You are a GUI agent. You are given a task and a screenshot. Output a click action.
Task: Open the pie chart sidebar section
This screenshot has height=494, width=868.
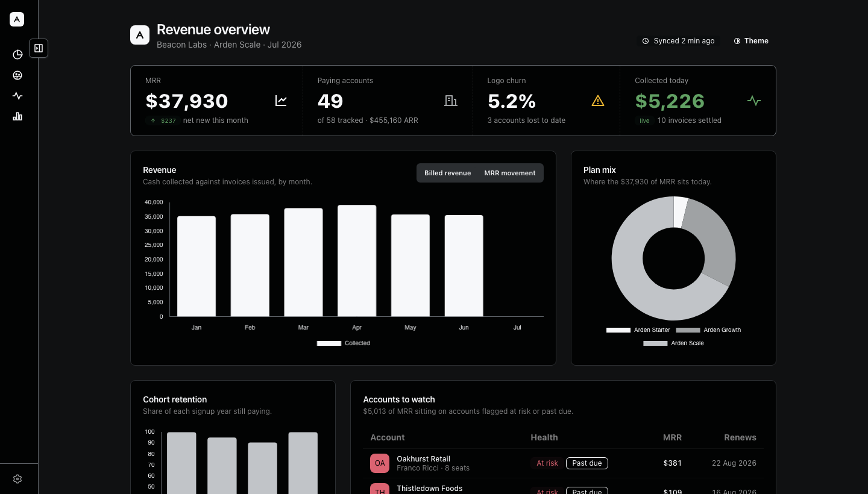click(17, 55)
